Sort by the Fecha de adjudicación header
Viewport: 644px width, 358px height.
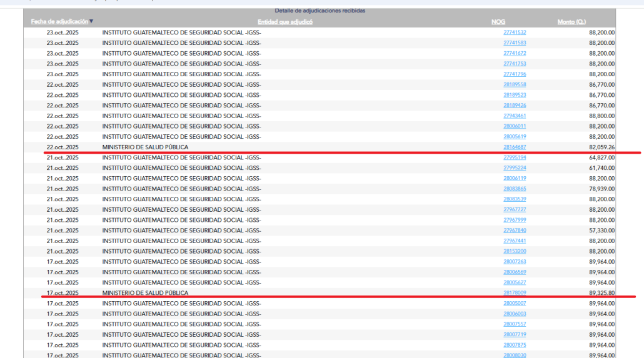click(59, 22)
